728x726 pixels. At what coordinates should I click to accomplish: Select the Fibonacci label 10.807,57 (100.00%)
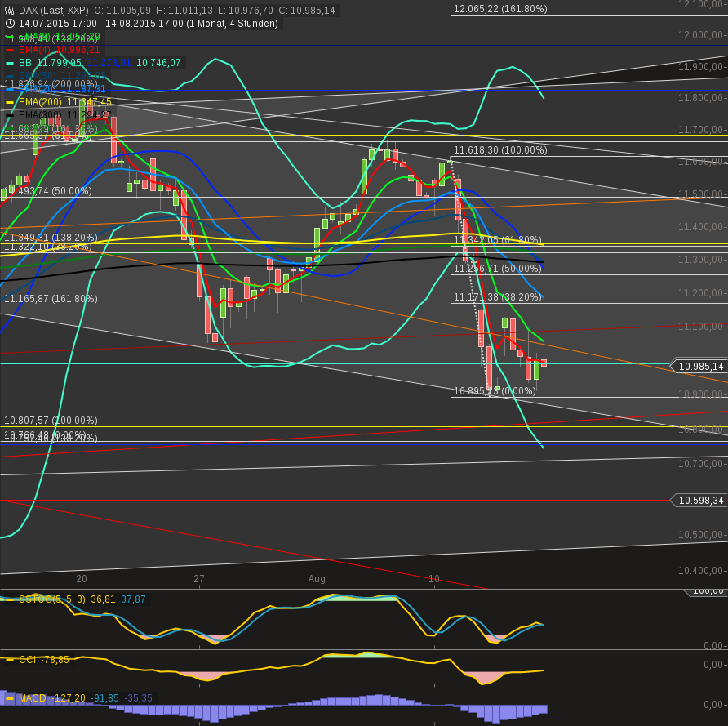point(51,421)
